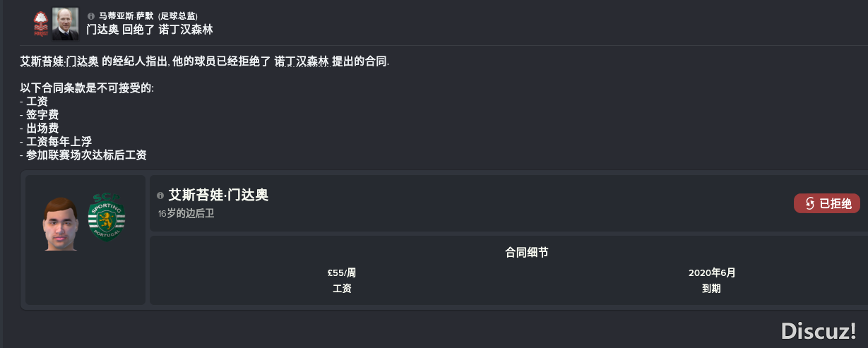This screenshot has width=868, height=348.
Task: Click the info icon next to card's player name
Action: pyautogui.click(x=160, y=196)
